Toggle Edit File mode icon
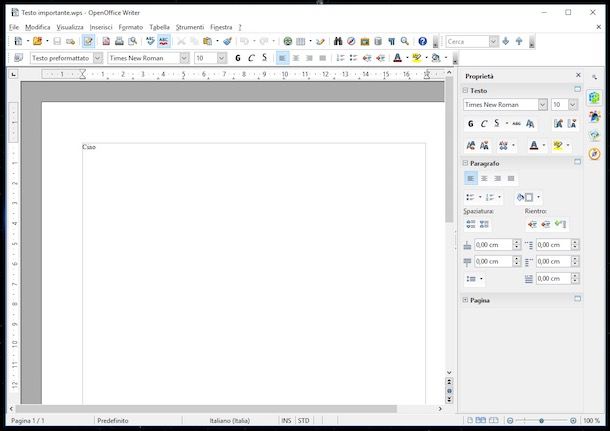Viewport: 610px width, 431px height. [88, 41]
